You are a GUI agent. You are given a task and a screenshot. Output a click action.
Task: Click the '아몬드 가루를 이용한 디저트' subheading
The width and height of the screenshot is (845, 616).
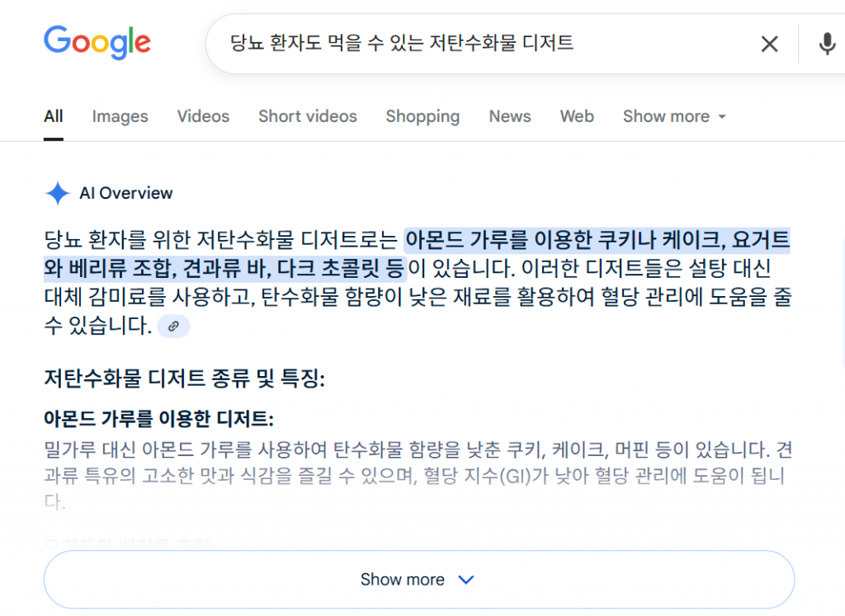coord(158,419)
